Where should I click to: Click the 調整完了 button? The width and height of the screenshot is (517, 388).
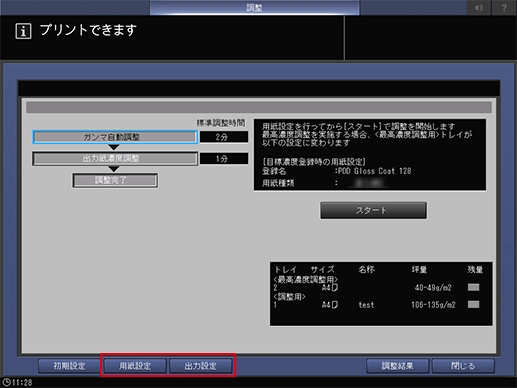115,180
